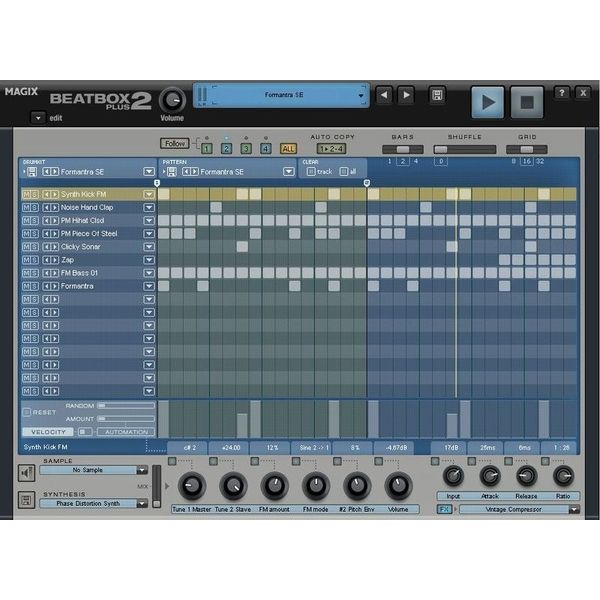The height and width of the screenshot is (600, 600).
Task: Enable the FX toggle for Vintage Compressor
Action: [444, 509]
